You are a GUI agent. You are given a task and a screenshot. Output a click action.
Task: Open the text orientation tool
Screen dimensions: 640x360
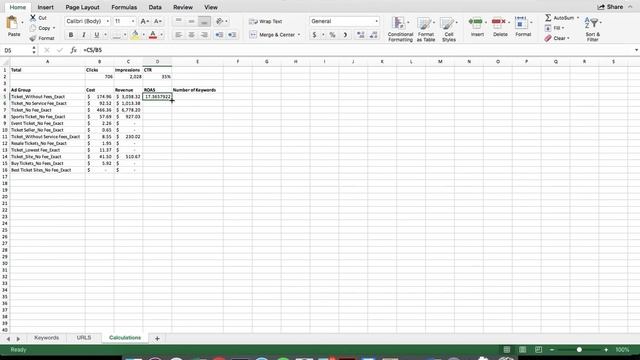coord(220,21)
